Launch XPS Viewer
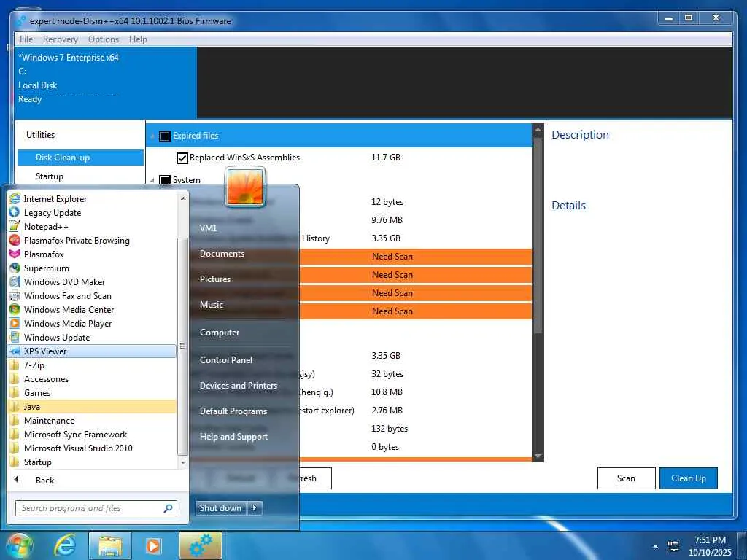 point(93,351)
